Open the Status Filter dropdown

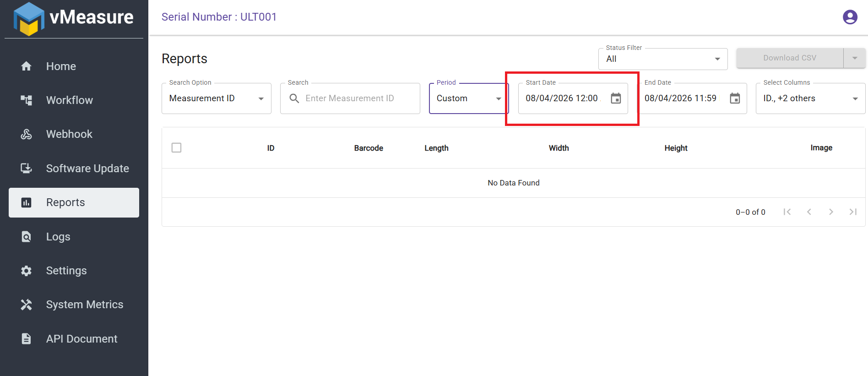[x=663, y=59]
